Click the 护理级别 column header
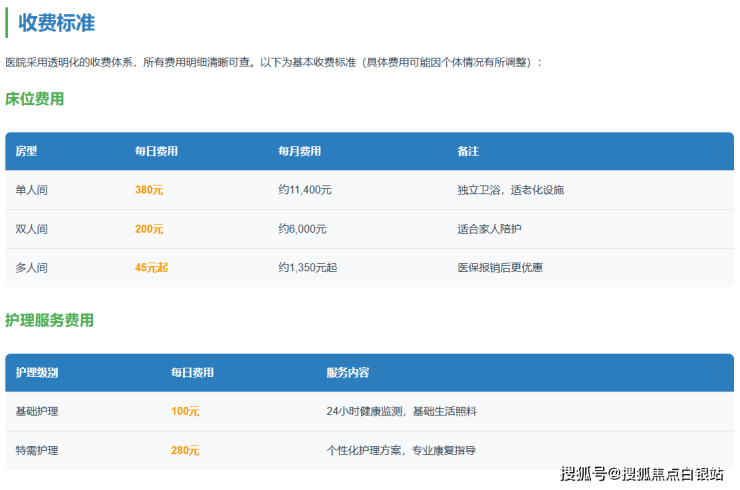Viewport: 740px width, 490px height. pos(37,372)
